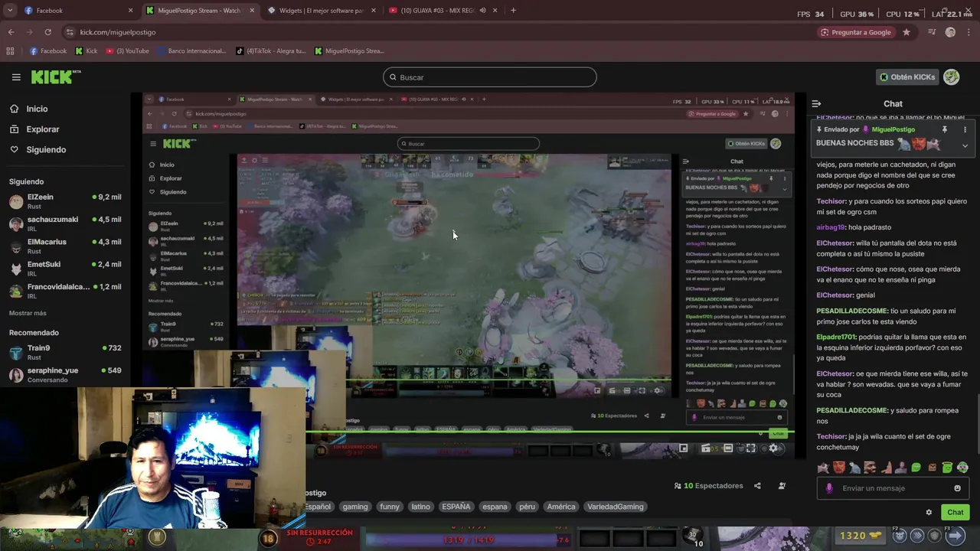980x551 pixels.
Task: Open the emoji picker in message box
Action: [957, 488]
